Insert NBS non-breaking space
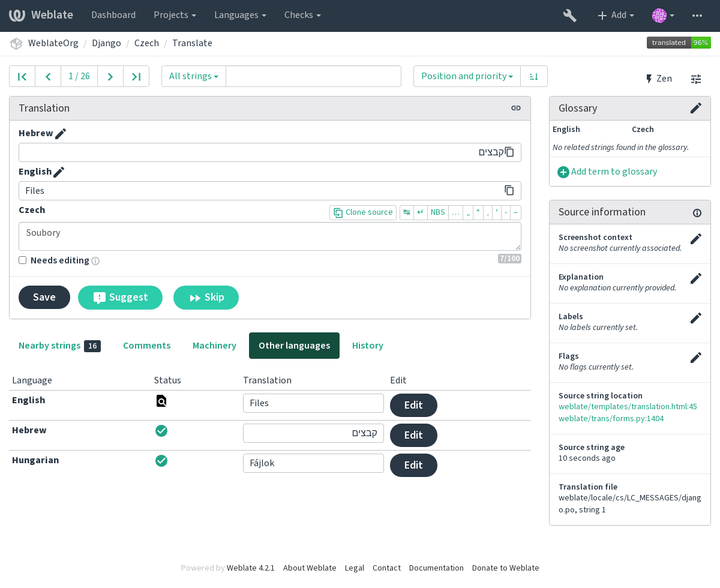This screenshot has height=588, width=720. coord(438,212)
